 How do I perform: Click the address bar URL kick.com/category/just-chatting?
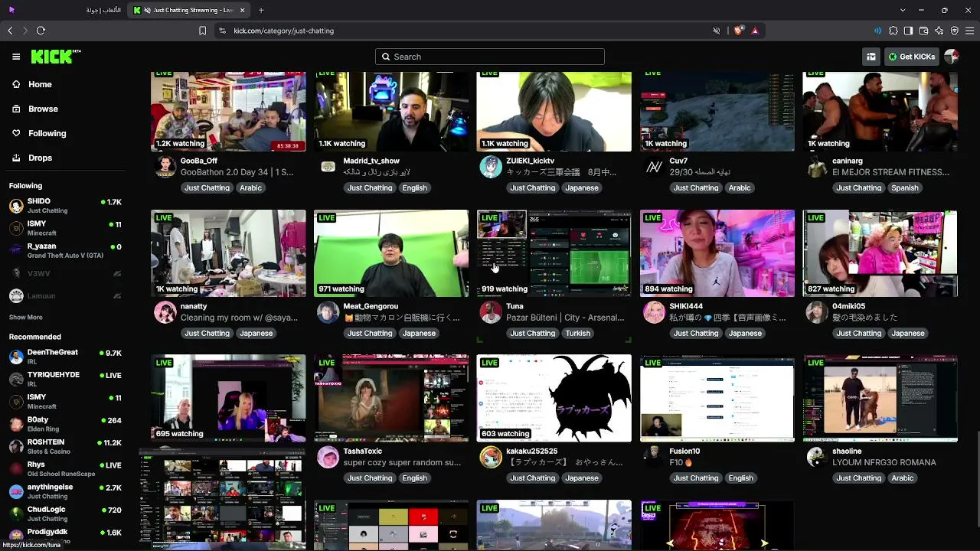click(x=284, y=31)
